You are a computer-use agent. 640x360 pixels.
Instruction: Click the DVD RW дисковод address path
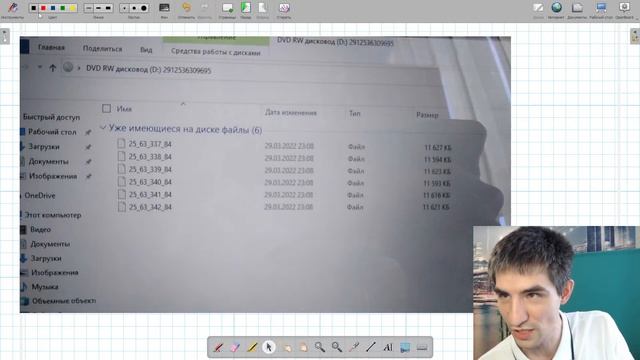149,70
